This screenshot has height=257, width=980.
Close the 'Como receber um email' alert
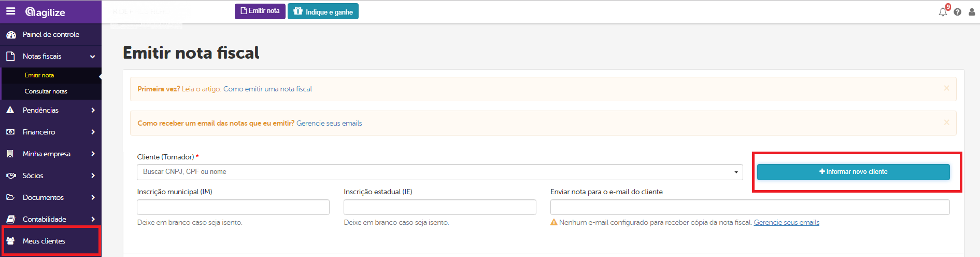[x=946, y=123]
